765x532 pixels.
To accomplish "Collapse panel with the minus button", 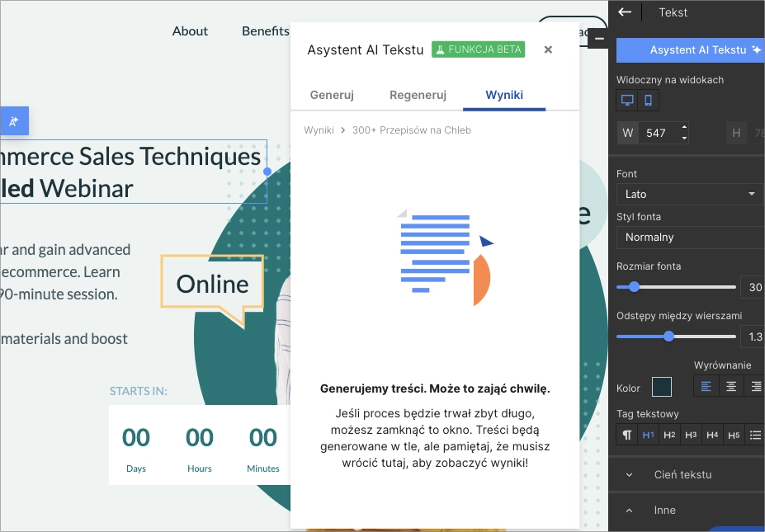I will [599, 39].
